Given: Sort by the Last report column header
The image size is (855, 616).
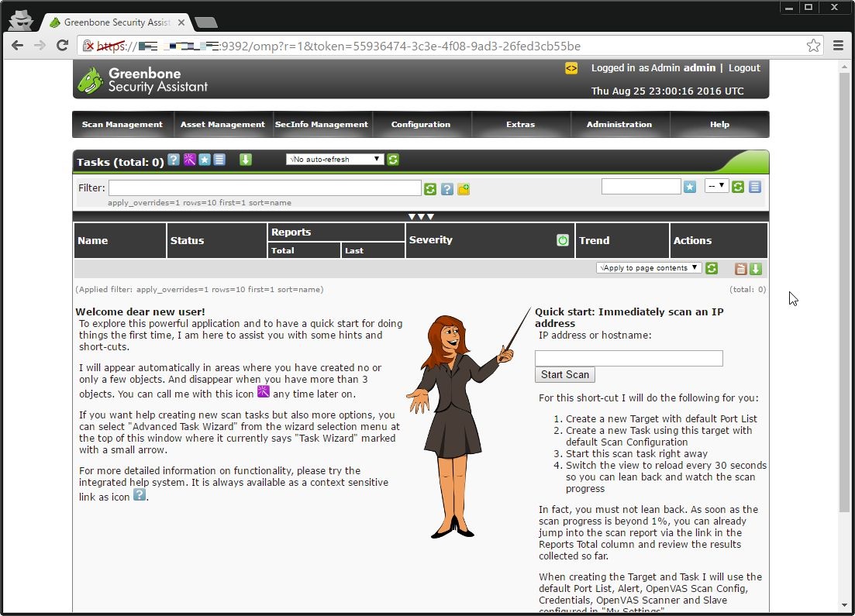Looking at the screenshot, I should coord(354,251).
